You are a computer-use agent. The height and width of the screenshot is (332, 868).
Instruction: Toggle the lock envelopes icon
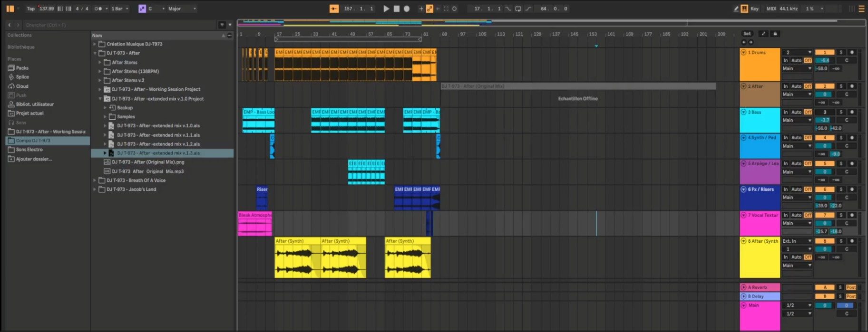(775, 34)
